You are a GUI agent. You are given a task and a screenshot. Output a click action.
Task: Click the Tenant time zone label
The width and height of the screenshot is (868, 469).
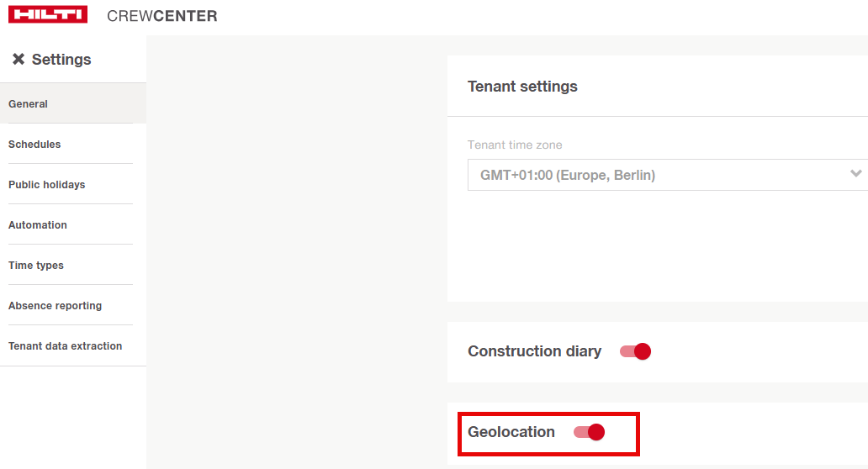515,145
